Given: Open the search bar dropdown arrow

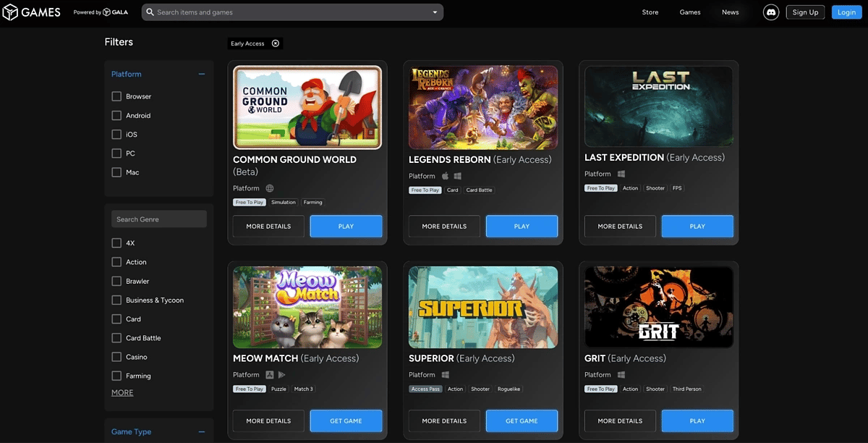Looking at the screenshot, I should (x=435, y=12).
